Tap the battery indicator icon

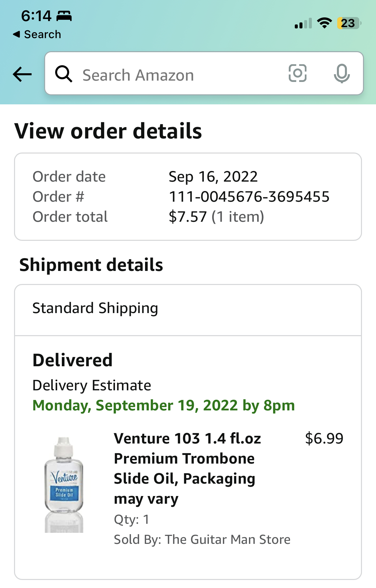[x=349, y=23]
